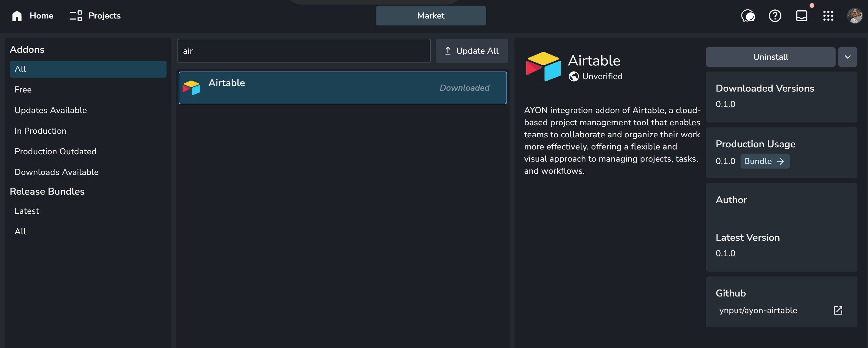Filter by Production Outdated

(x=88, y=152)
